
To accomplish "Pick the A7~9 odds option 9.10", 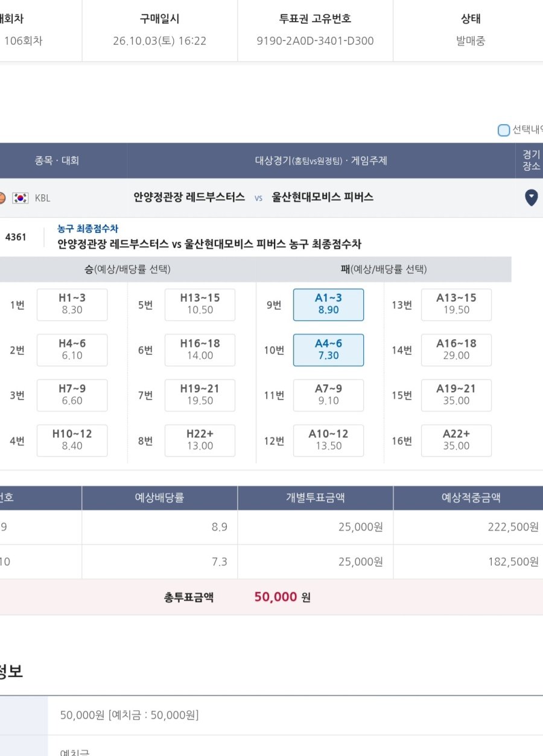I will [329, 395].
